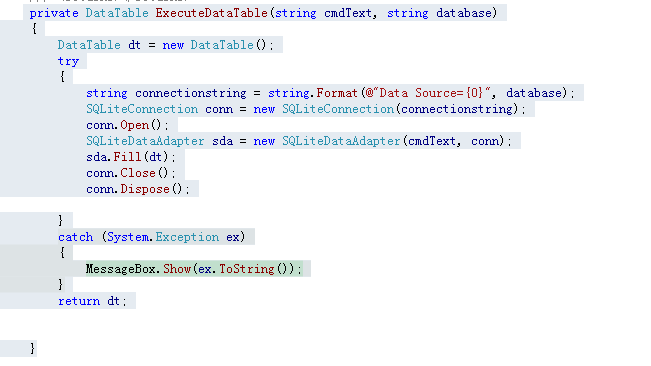Click the System.Exception type in catch
Screen dimensions: 651x366
pyautogui.click(x=163, y=237)
